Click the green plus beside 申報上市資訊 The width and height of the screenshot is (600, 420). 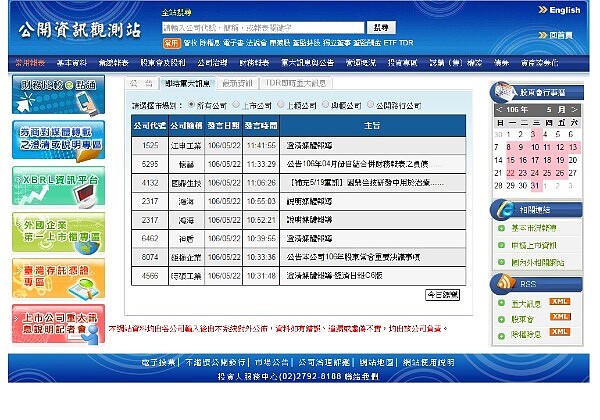point(501,245)
